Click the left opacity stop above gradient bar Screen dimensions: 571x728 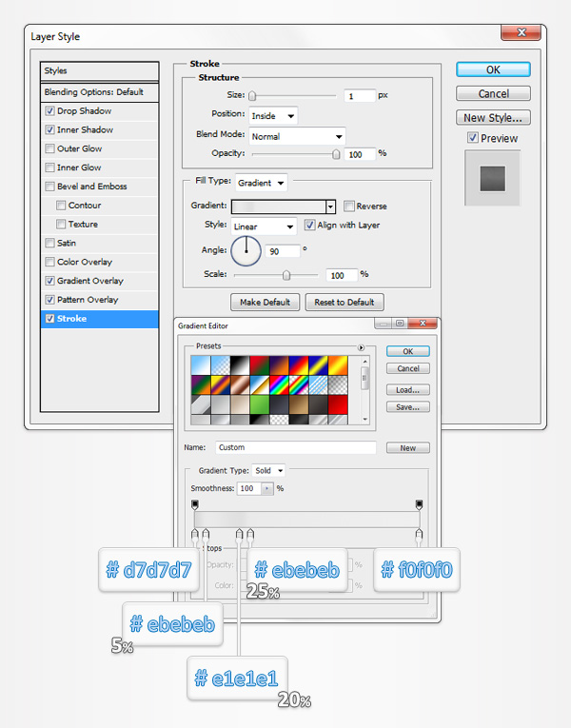tap(195, 504)
